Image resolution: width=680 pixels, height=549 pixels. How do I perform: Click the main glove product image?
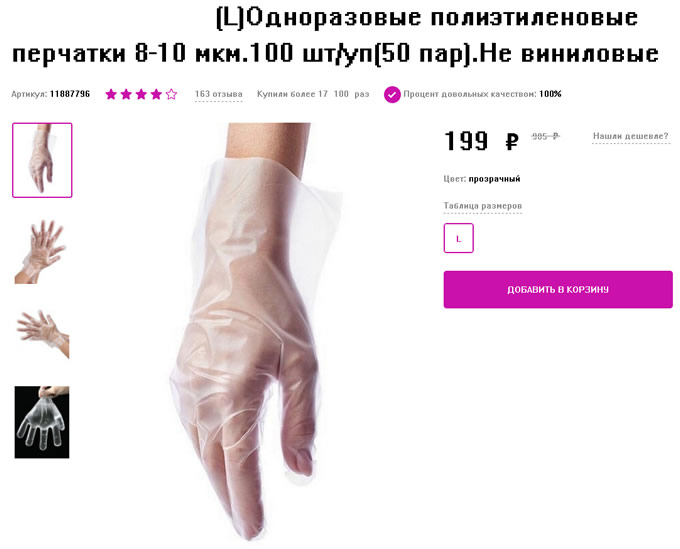(256, 332)
